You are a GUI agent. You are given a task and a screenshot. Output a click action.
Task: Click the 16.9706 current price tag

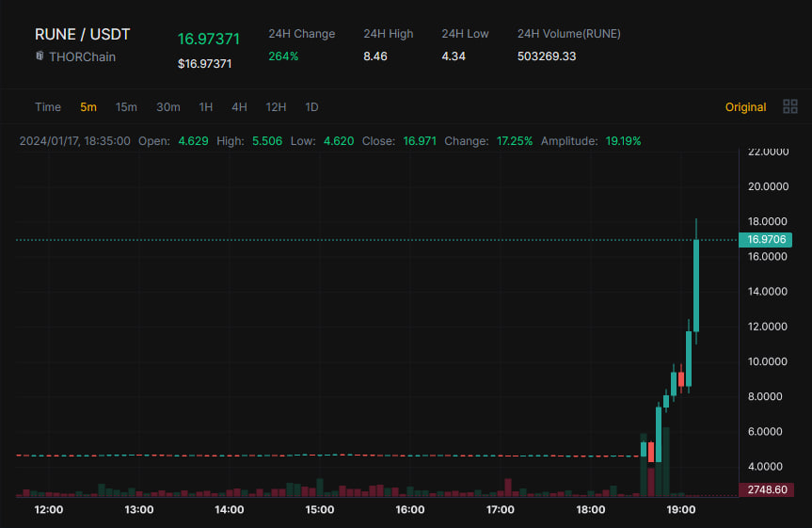(765, 239)
